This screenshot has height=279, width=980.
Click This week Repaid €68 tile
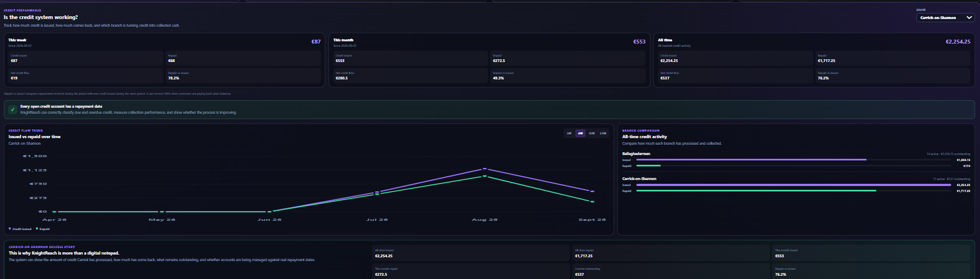[243, 58]
